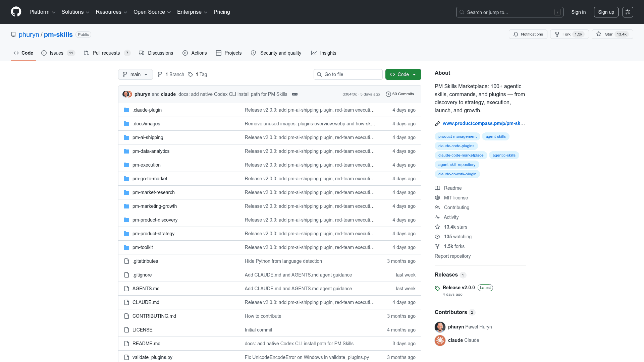Open commit hash d384f0c
644x362 pixels.
tap(350, 94)
